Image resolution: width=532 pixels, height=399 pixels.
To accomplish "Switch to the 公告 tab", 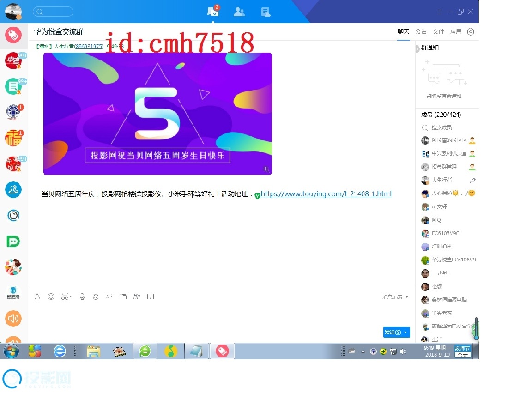I will (x=421, y=31).
